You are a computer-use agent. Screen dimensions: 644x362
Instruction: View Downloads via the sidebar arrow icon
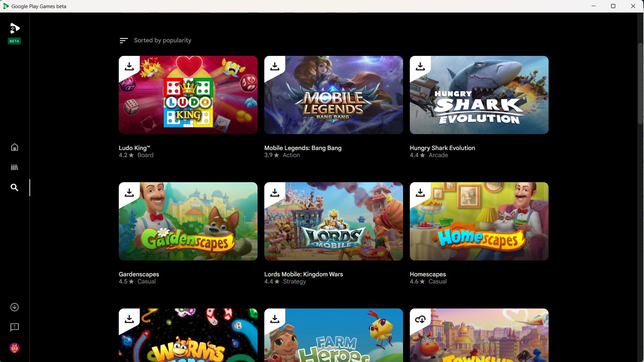pyautogui.click(x=14, y=307)
